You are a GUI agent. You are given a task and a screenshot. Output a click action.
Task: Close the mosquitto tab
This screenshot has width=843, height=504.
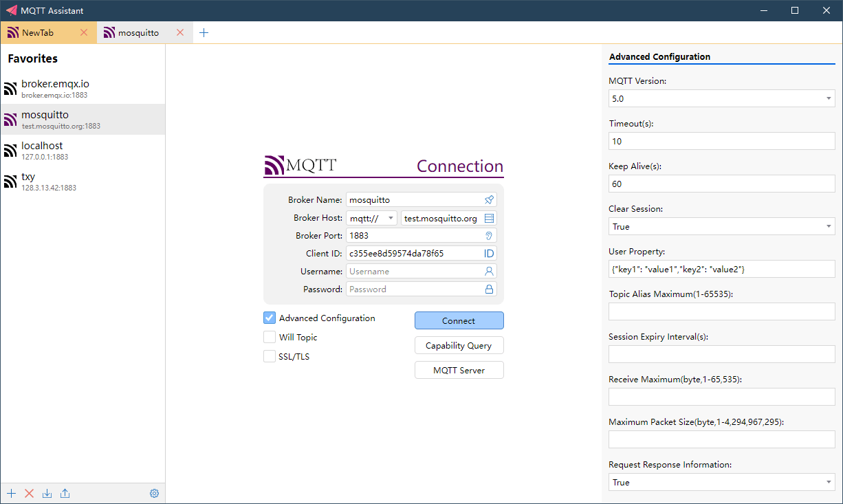pyautogui.click(x=180, y=33)
